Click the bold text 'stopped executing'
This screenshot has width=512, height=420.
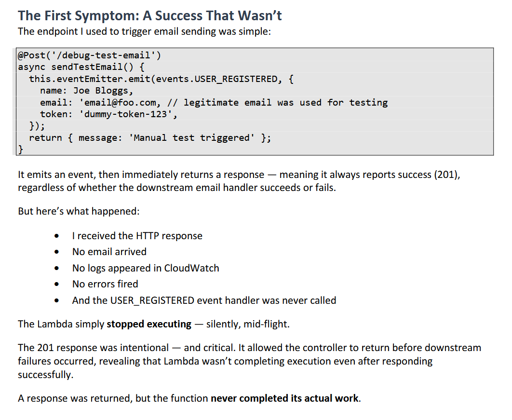coord(149,324)
